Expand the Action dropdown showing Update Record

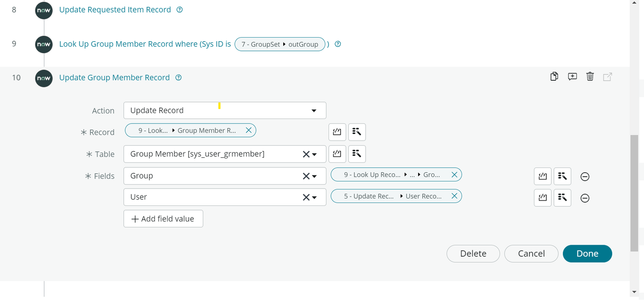coord(314,111)
